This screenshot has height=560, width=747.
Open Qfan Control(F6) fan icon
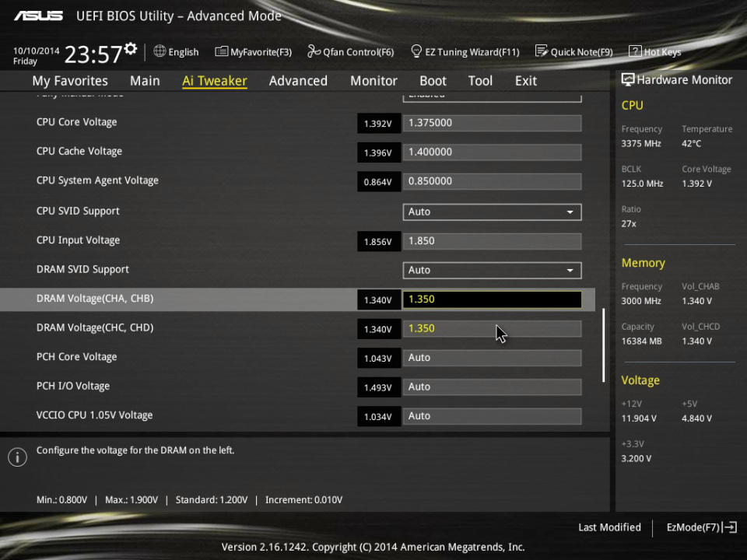pos(314,51)
